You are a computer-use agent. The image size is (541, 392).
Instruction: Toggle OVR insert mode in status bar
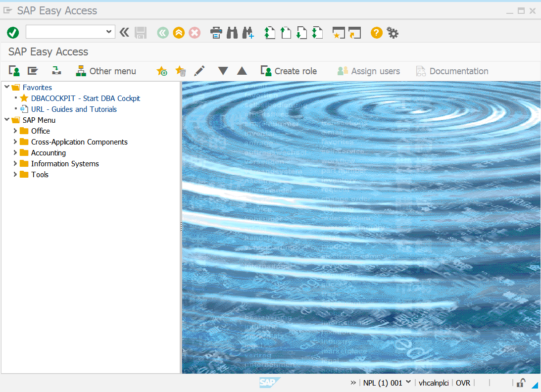tap(463, 383)
